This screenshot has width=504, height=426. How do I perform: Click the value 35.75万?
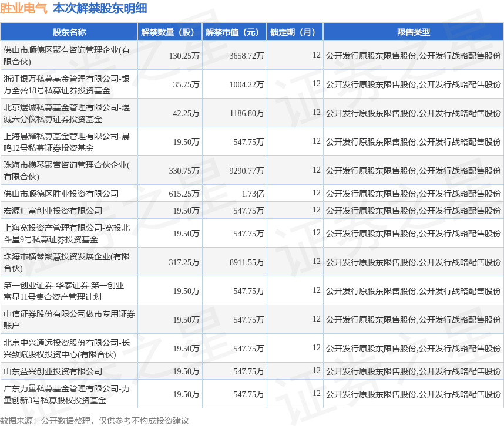tap(186, 84)
